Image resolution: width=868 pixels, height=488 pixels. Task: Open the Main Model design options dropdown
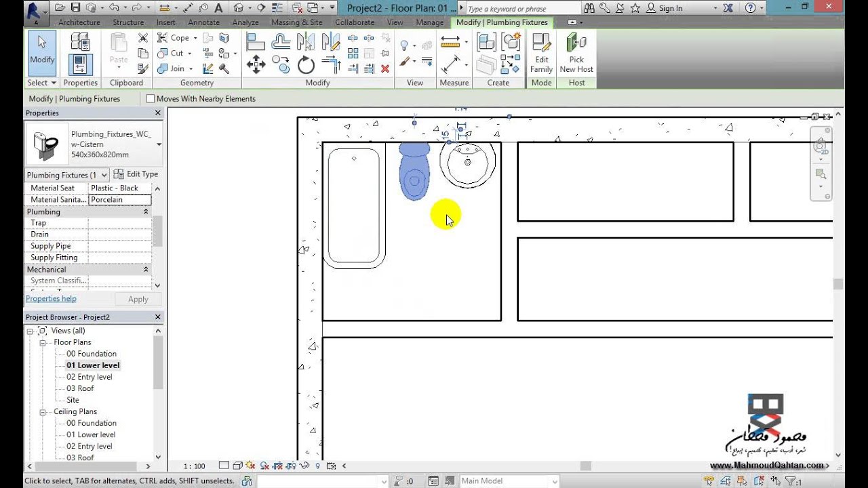point(555,481)
